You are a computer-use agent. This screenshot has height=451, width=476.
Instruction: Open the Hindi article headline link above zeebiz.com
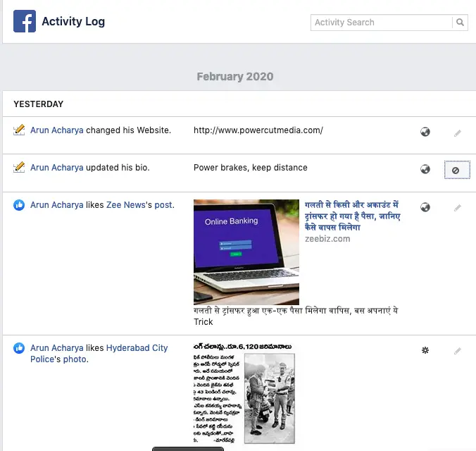[353, 216]
